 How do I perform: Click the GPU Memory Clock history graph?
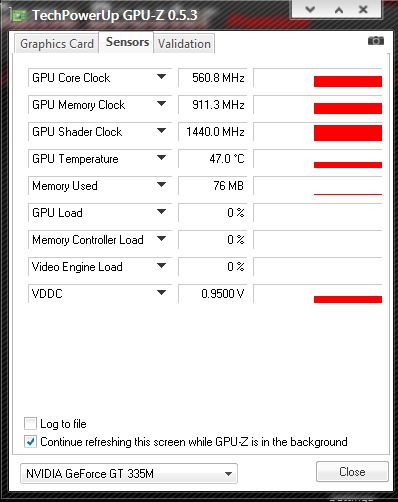pos(318,105)
